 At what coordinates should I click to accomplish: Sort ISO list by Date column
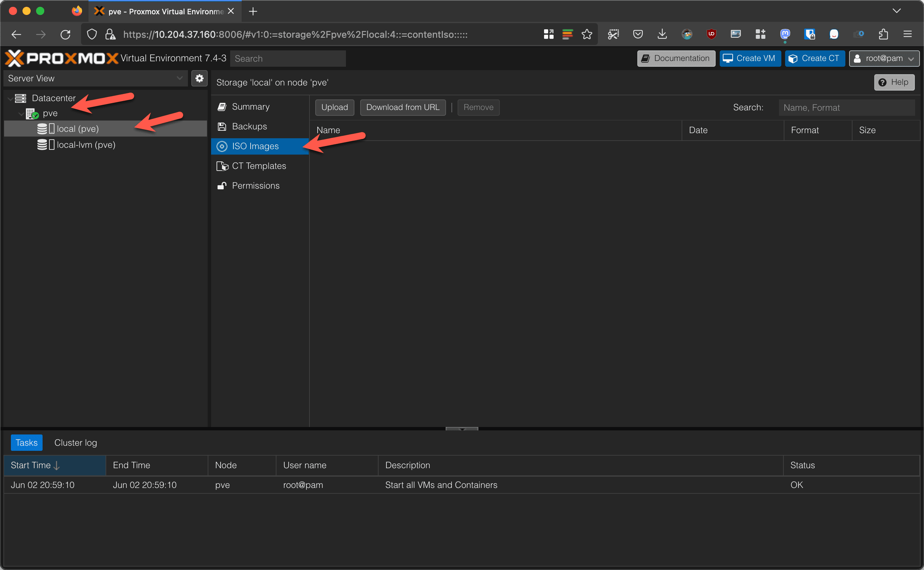(x=733, y=130)
